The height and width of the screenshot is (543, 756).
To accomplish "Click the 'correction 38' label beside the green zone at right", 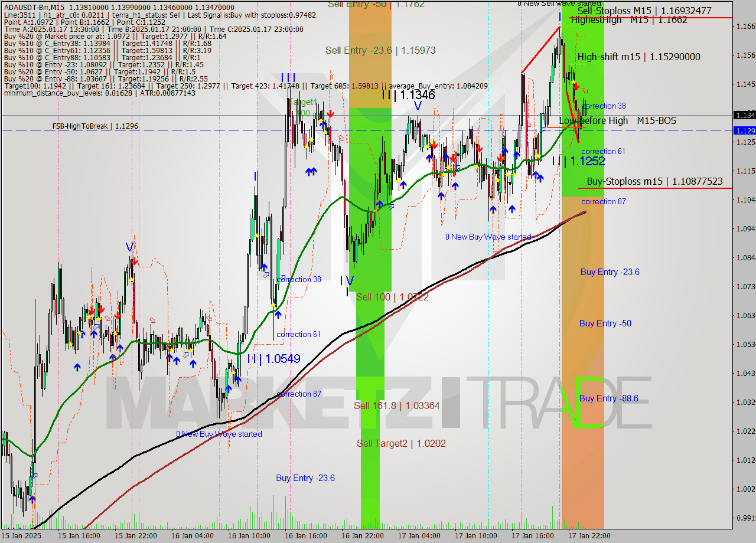I will point(604,106).
